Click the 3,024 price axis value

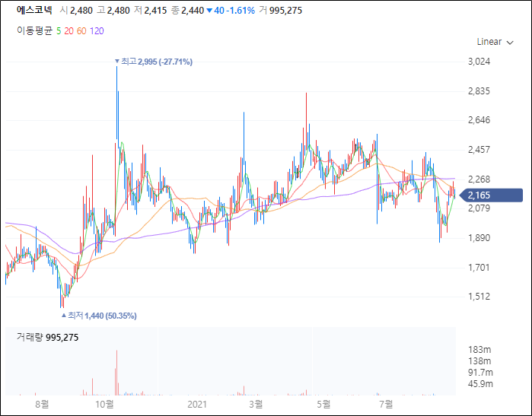tap(479, 62)
